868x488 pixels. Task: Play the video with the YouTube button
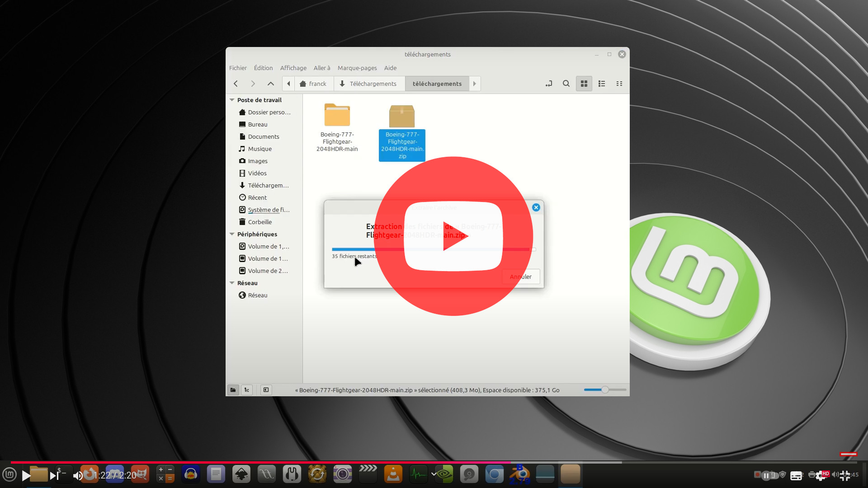(453, 236)
